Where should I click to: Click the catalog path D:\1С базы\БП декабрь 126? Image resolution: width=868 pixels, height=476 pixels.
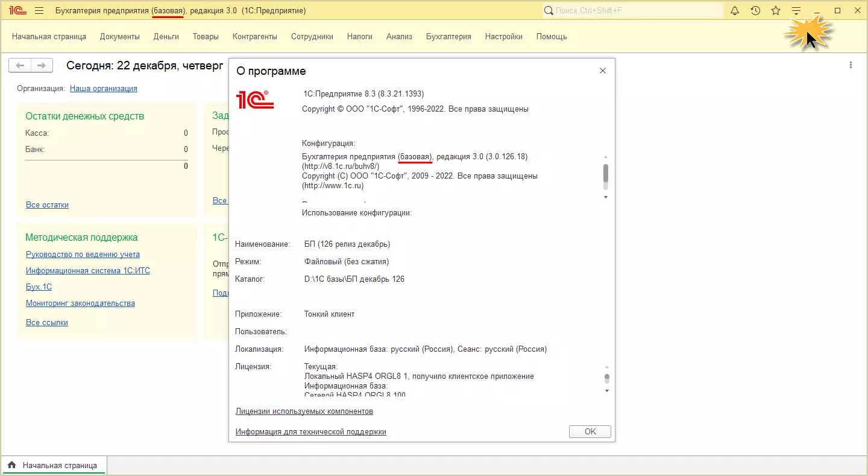point(354,279)
